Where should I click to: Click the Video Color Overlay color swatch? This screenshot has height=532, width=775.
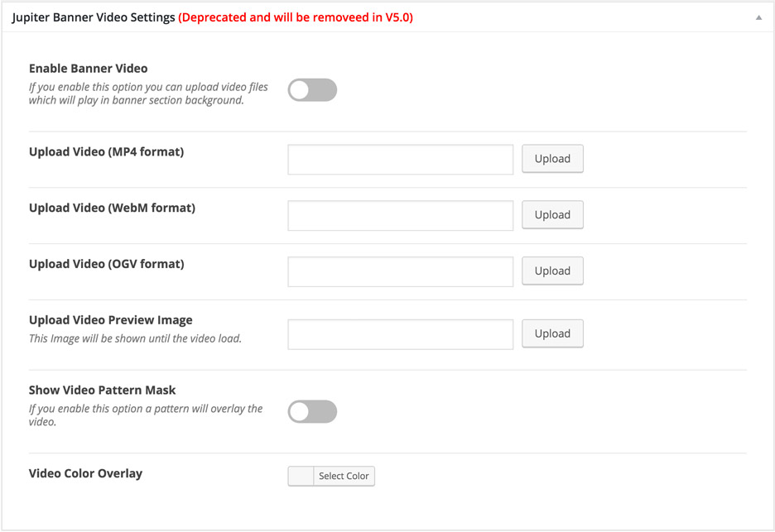tap(301, 477)
